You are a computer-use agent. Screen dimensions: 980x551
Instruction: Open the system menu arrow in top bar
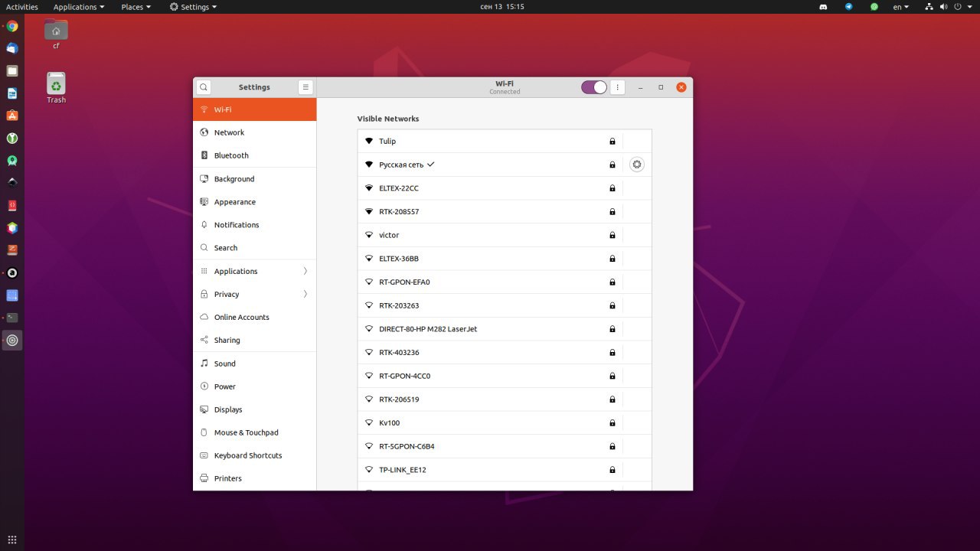coord(969,7)
